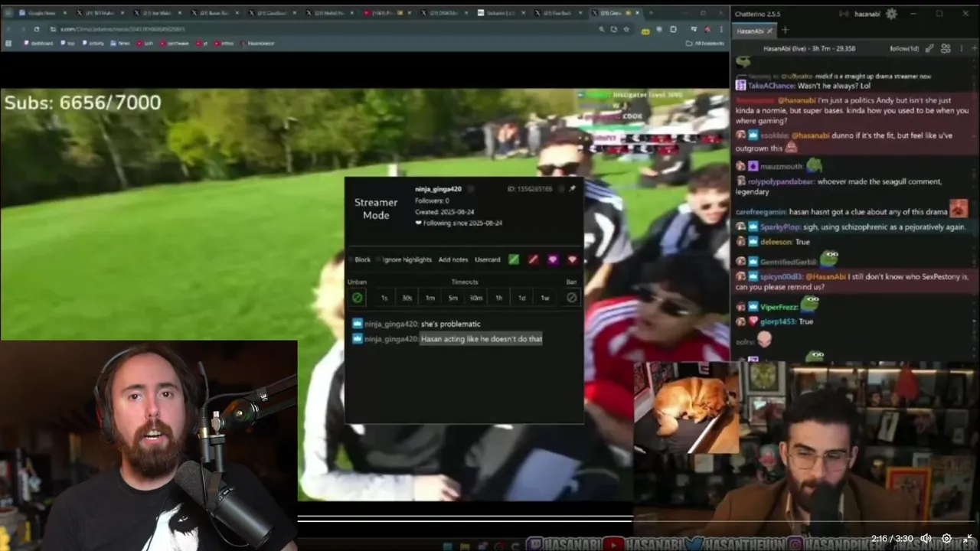Click the 1d timeout button
The image size is (980, 551).
(x=522, y=298)
